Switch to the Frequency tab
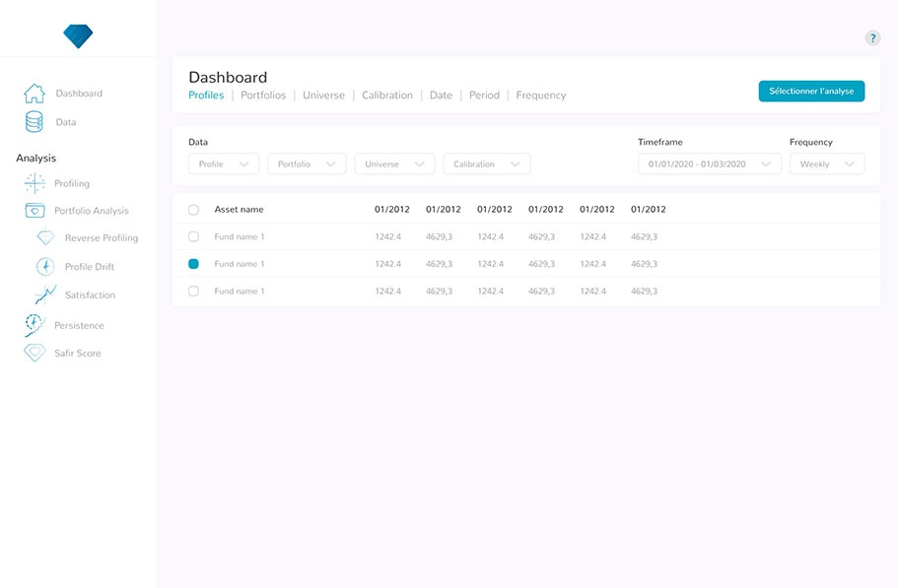Image resolution: width=897 pixels, height=588 pixels. pos(541,96)
